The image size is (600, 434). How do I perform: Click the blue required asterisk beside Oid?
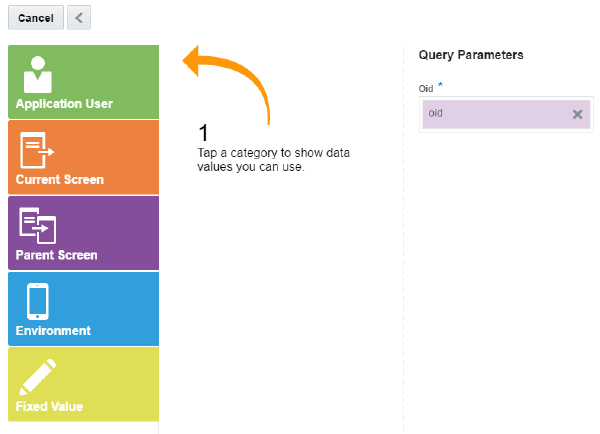441,86
